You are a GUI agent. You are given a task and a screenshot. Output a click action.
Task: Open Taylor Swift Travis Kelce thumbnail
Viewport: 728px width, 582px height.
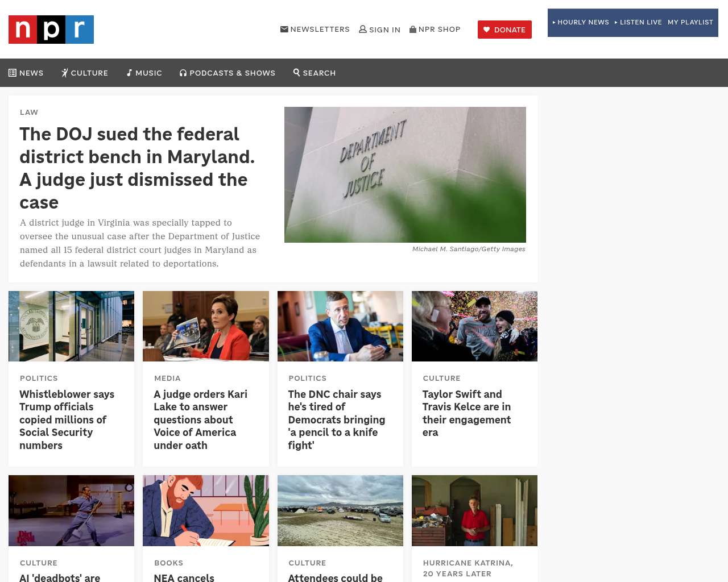(x=474, y=326)
